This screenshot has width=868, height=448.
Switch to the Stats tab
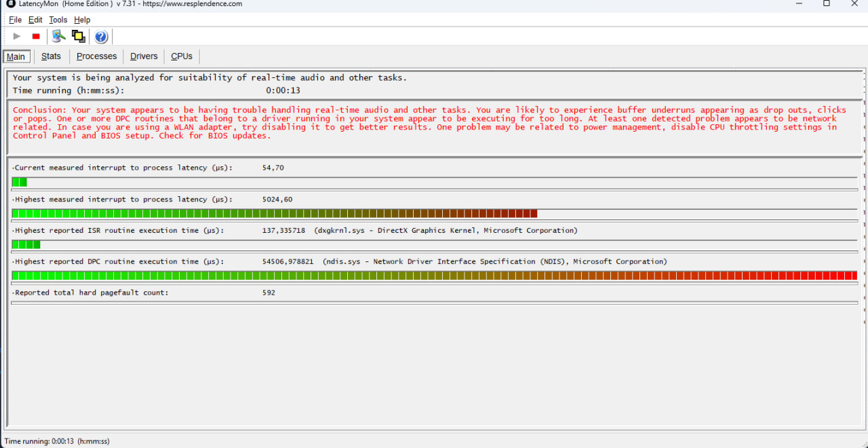(x=51, y=56)
